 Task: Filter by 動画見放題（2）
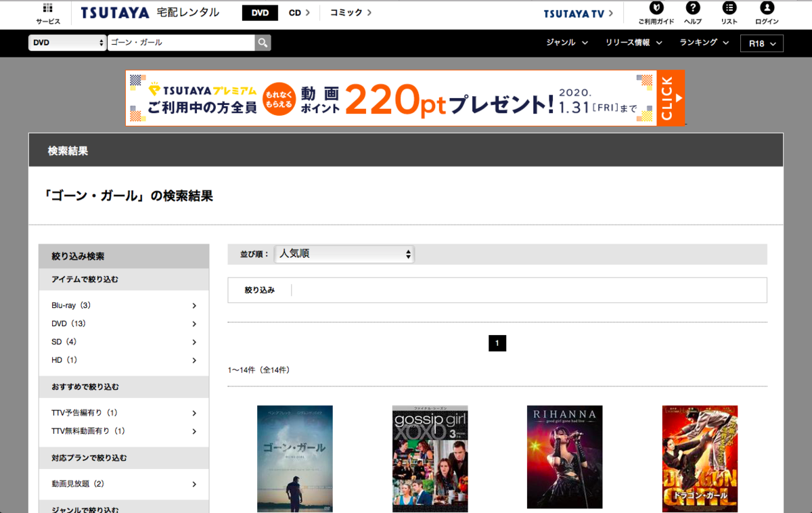point(124,484)
